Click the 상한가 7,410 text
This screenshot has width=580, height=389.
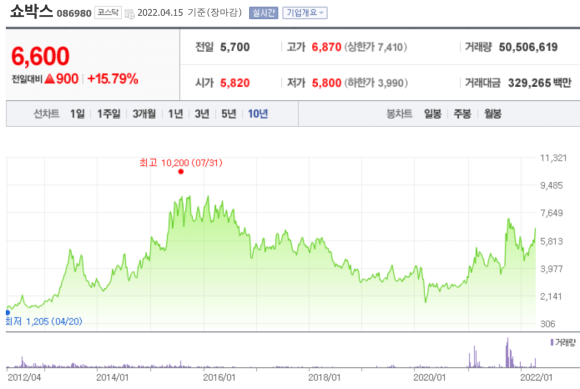pos(376,47)
